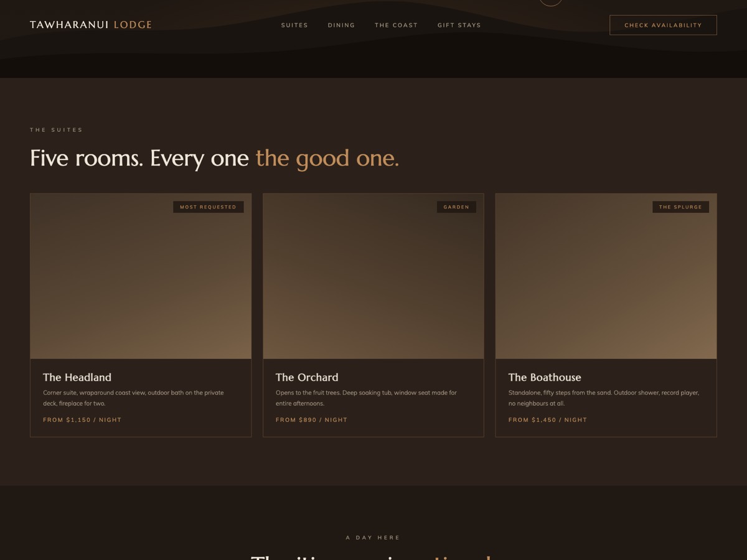This screenshot has width=747, height=560.
Task: Open The Boathouse suite image
Action: pyautogui.click(x=606, y=276)
